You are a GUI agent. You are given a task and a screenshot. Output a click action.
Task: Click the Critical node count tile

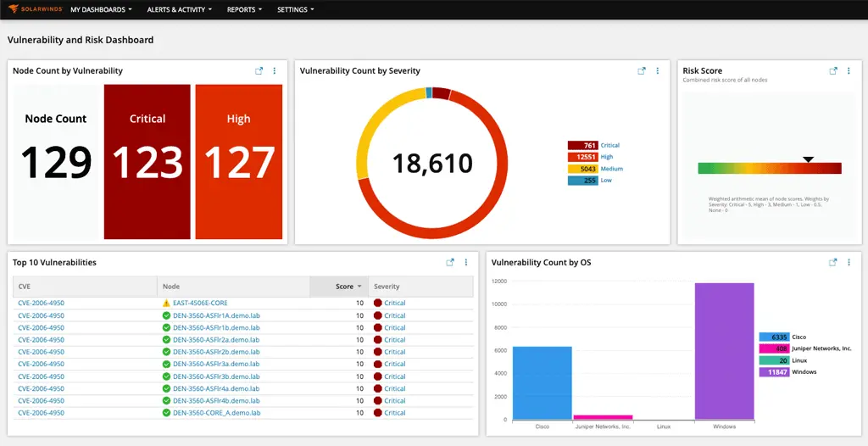click(147, 162)
